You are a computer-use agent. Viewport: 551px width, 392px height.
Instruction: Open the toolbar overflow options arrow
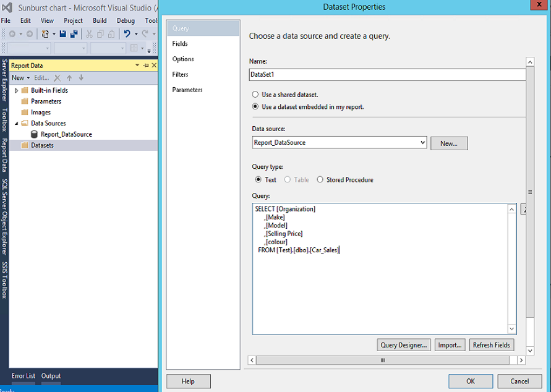(149, 50)
